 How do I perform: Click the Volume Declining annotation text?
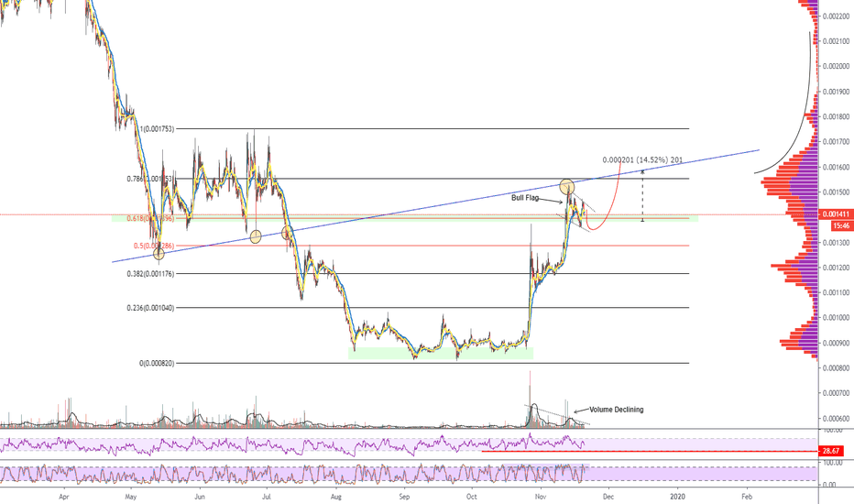(x=616, y=410)
